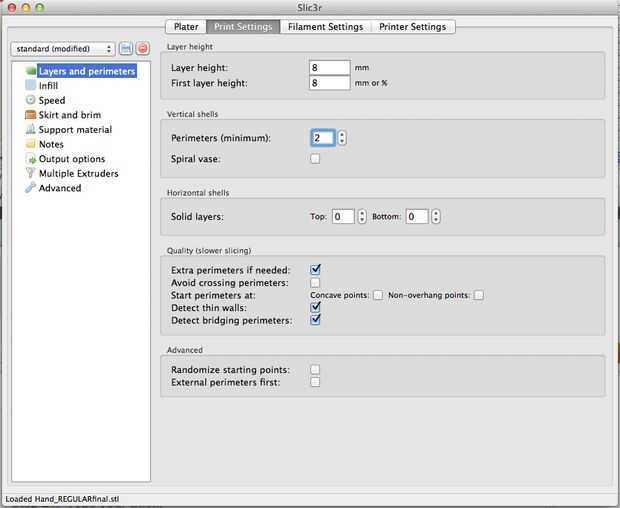Image resolution: width=620 pixels, height=508 pixels.
Task: Click the Skirt and brim icon
Action: point(31,115)
